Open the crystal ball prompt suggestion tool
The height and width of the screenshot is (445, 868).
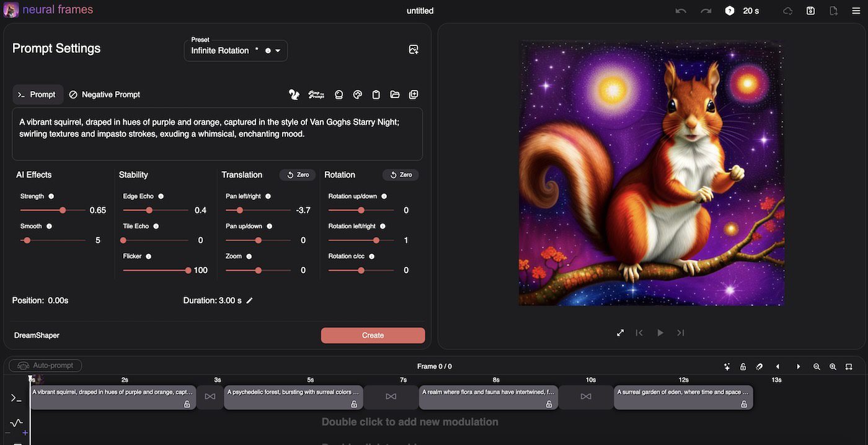[x=339, y=94]
